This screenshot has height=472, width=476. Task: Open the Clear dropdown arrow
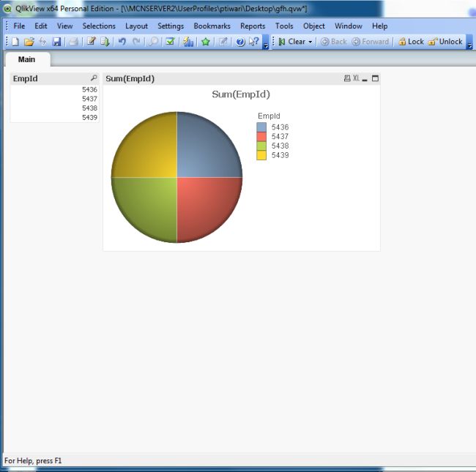tap(310, 42)
